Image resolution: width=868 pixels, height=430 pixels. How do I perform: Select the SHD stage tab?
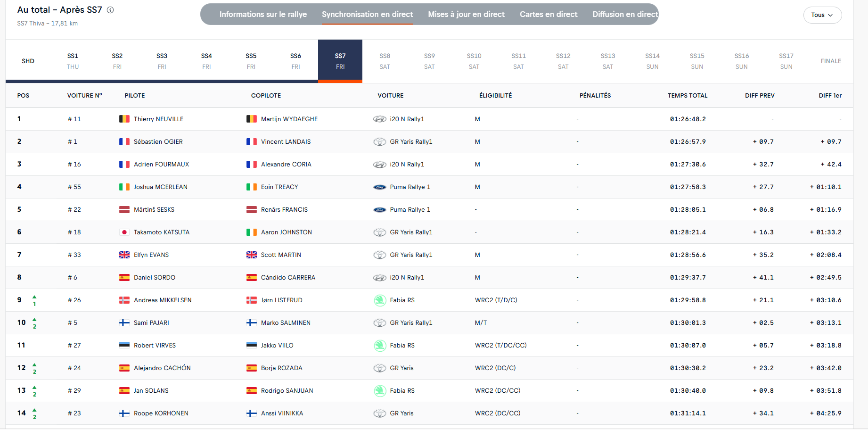[x=28, y=61]
